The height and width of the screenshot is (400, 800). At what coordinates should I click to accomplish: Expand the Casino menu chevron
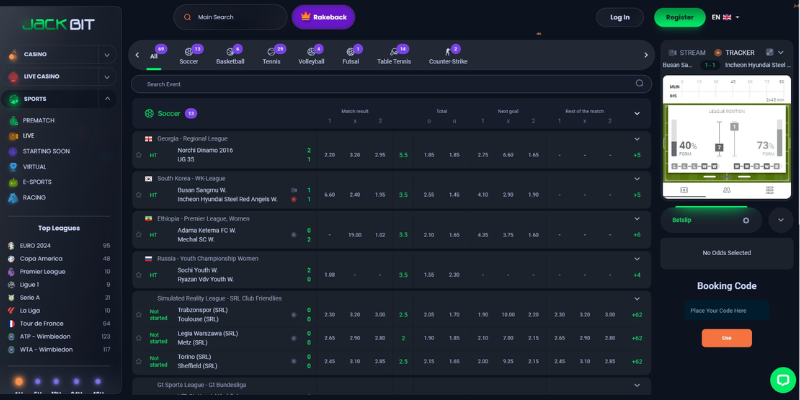tap(107, 54)
